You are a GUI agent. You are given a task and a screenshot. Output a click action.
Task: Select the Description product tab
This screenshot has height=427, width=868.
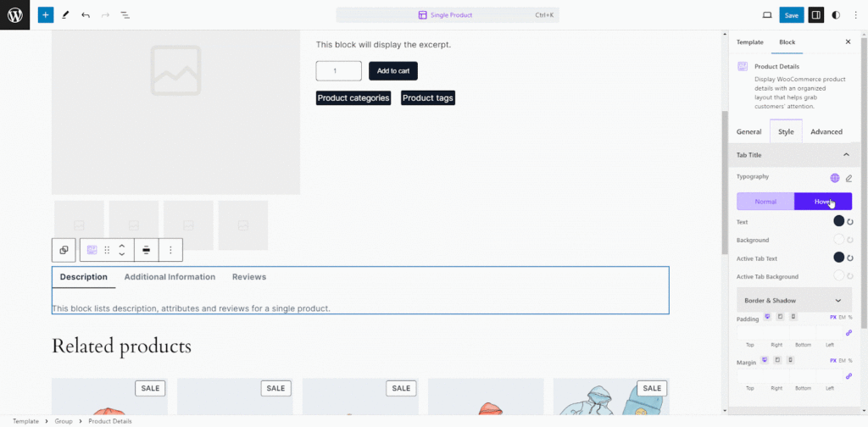point(84,276)
